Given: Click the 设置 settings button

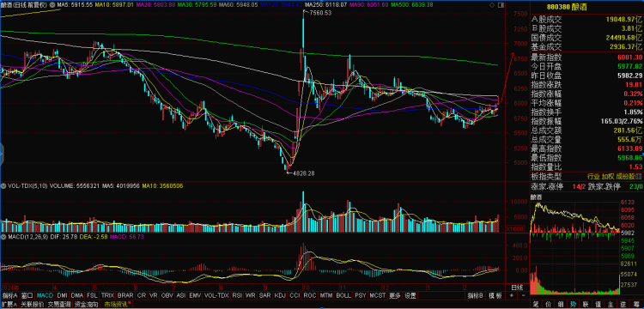Looking at the screenshot, I should pos(410,295).
